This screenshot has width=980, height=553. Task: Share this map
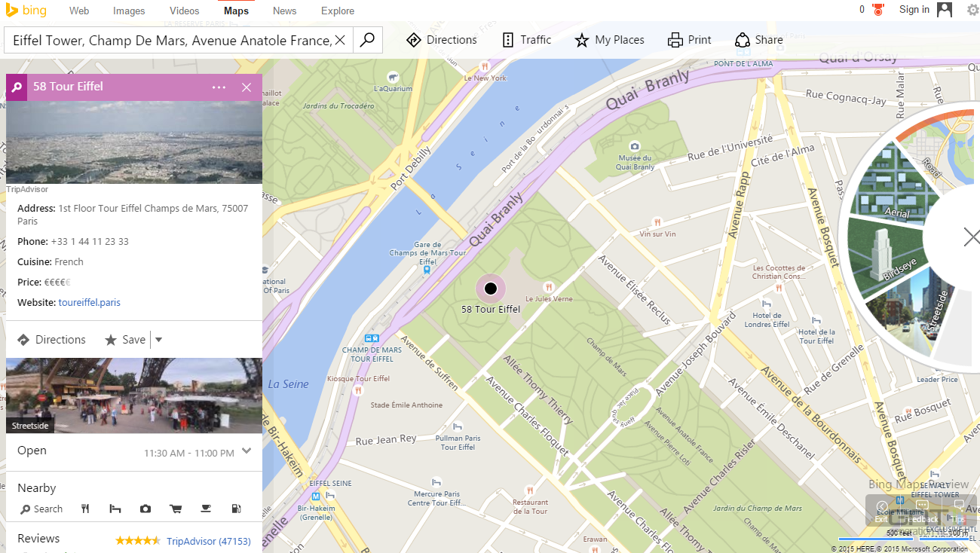pos(759,40)
